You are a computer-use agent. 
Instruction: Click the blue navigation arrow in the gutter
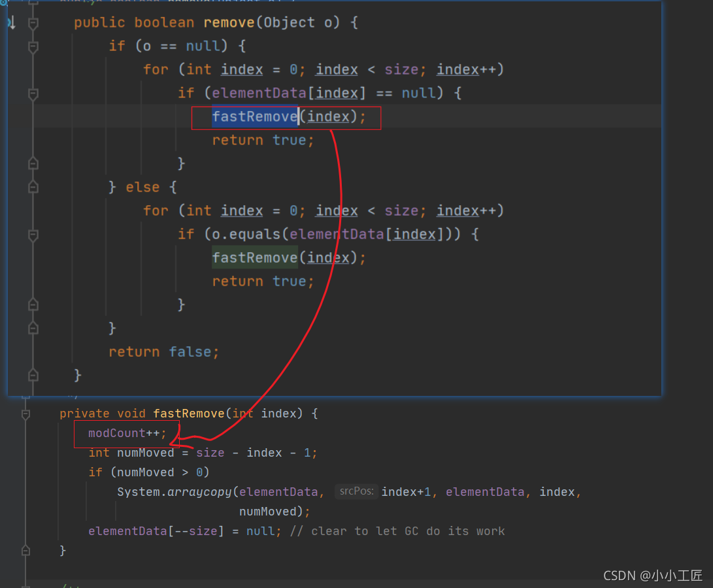tap(10, 22)
